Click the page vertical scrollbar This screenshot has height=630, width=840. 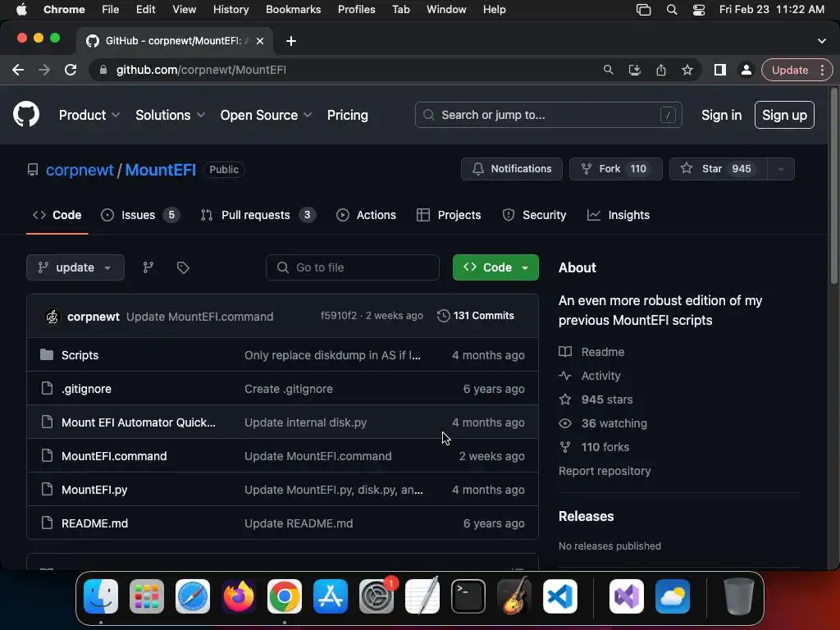[834, 185]
